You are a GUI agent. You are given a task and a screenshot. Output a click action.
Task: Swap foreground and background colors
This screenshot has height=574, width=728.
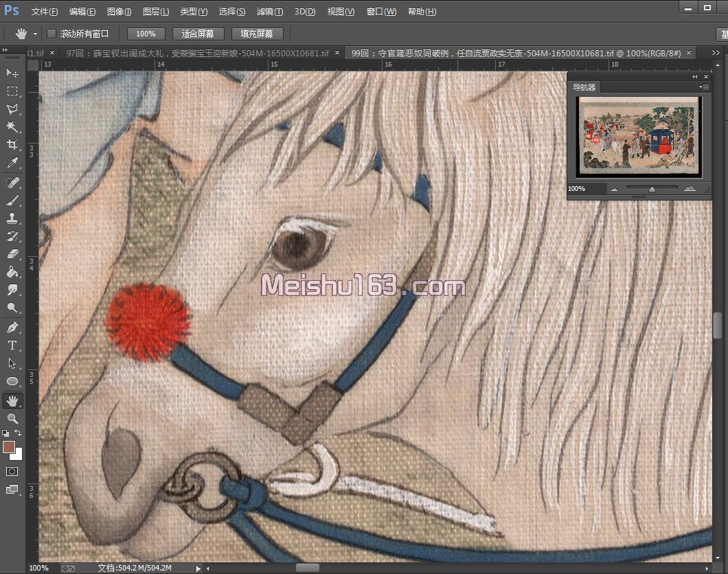[18, 433]
